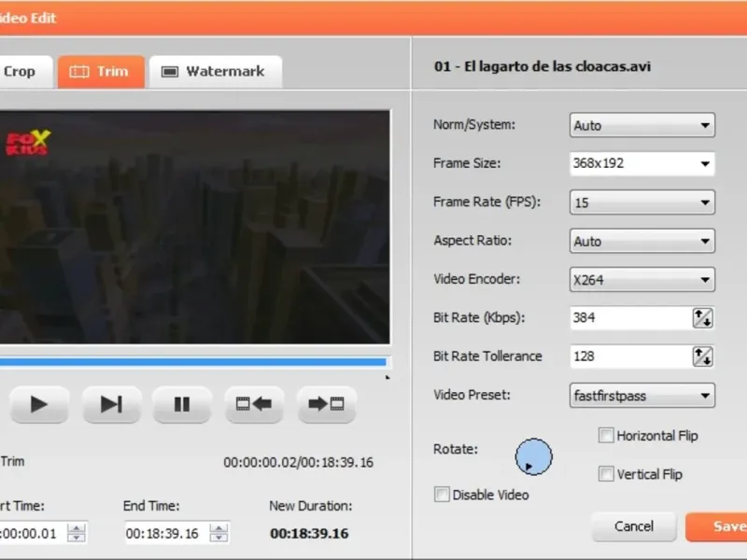
Task: Enable the Horizontal Flip checkbox
Action: 606,435
